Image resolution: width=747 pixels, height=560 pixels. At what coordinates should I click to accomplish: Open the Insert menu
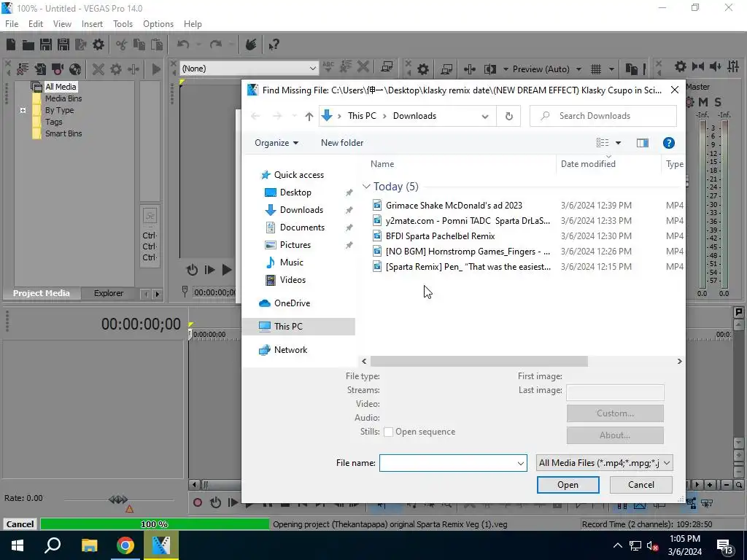click(x=92, y=24)
